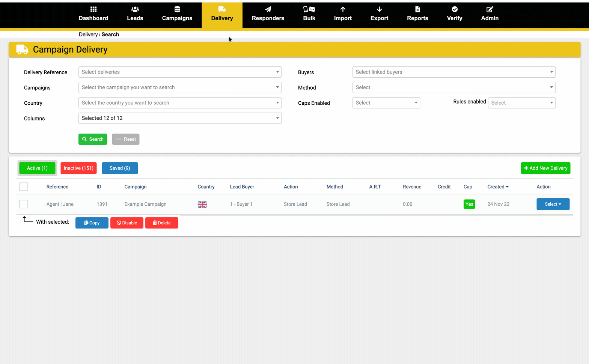Screen dimensions: 589x364
Task: Sort by Revenue column header
Action: point(412,187)
